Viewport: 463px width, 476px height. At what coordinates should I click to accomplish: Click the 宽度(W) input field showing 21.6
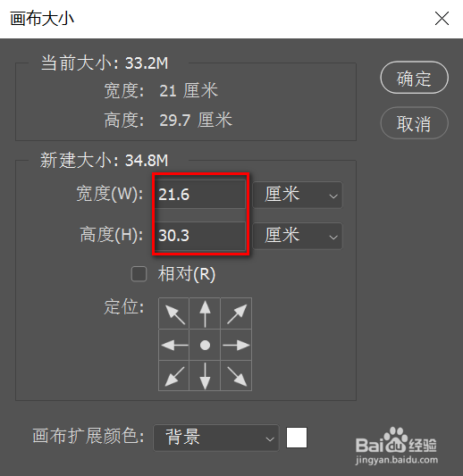pos(200,195)
